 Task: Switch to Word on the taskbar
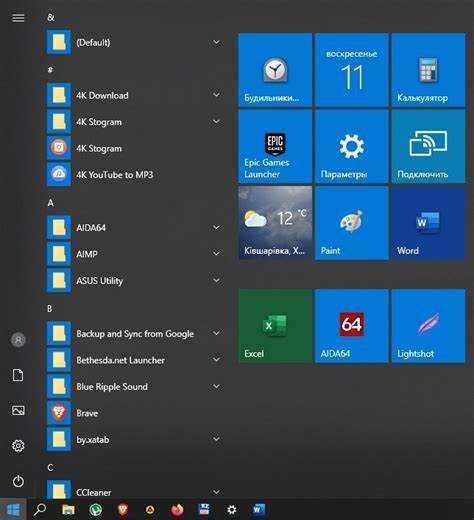pos(259,509)
